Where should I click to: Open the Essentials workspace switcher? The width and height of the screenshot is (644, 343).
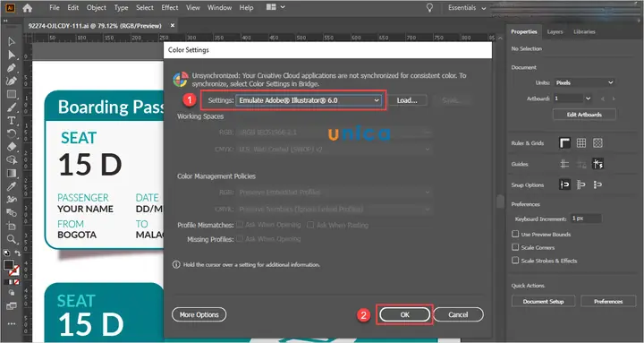tap(467, 8)
